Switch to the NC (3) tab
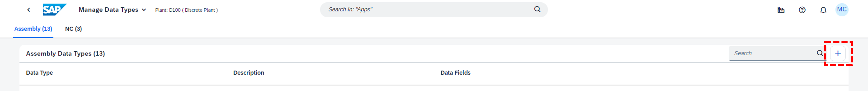 tap(73, 29)
